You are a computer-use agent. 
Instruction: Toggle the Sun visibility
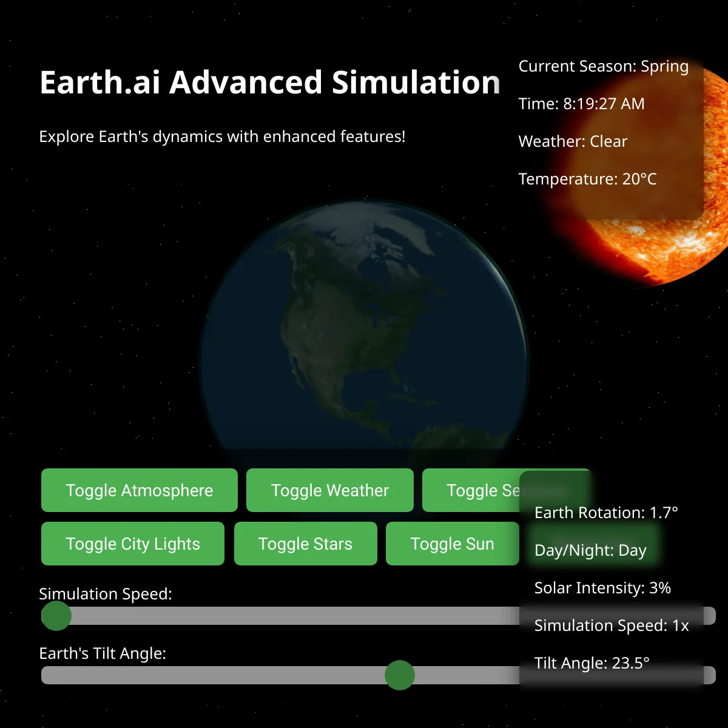pyautogui.click(x=452, y=544)
